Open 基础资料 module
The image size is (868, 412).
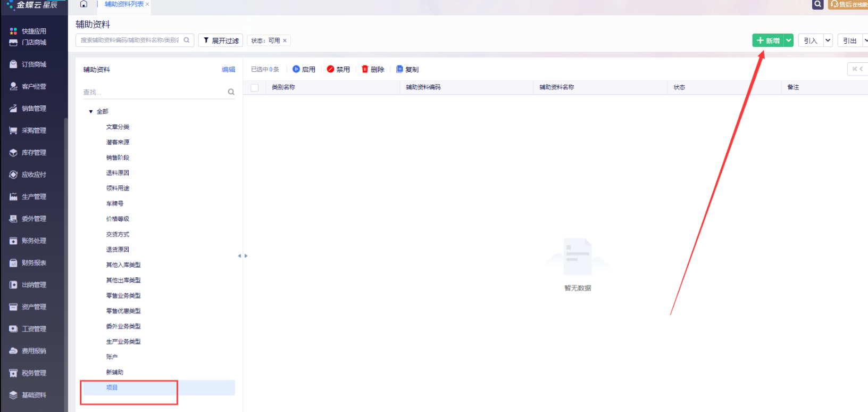[x=28, y=395]
